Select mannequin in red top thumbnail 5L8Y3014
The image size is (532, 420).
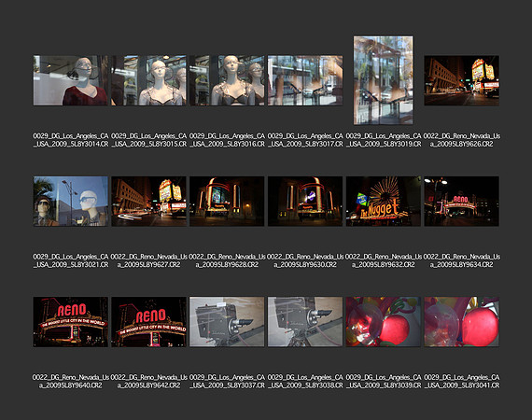(x=71, y=80)
